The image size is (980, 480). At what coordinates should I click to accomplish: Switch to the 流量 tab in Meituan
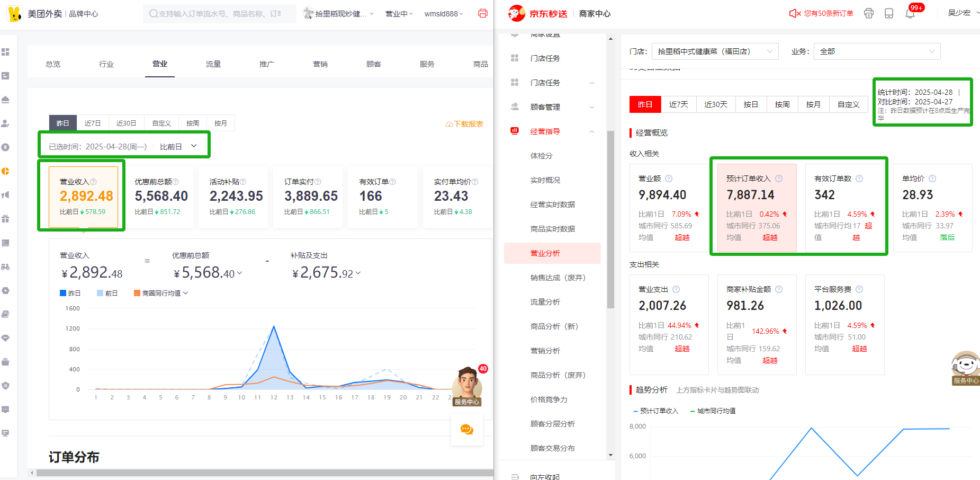click(213, 64)
